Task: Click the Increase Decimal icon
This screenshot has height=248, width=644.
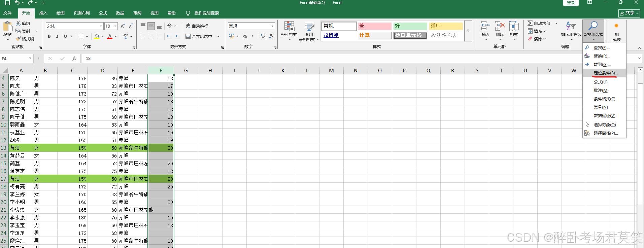Action: pyautogui.click(x=263, y=36)
